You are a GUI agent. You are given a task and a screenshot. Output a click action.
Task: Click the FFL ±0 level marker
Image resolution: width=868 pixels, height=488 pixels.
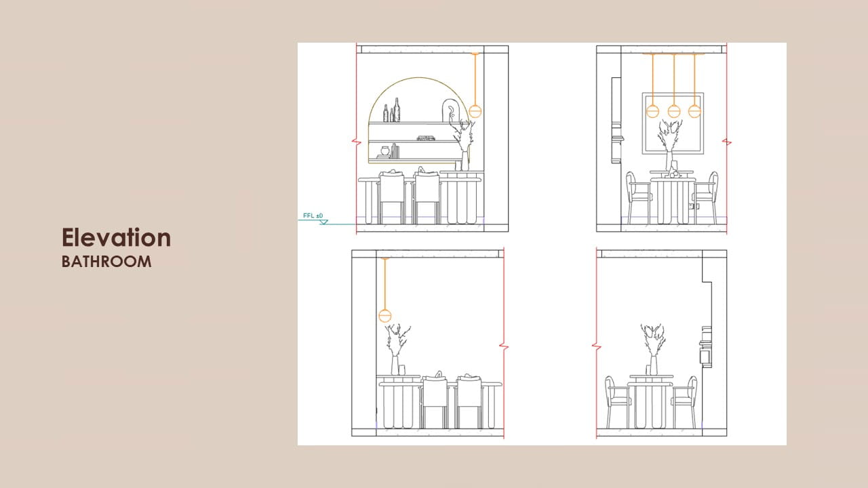click(313, 217)
